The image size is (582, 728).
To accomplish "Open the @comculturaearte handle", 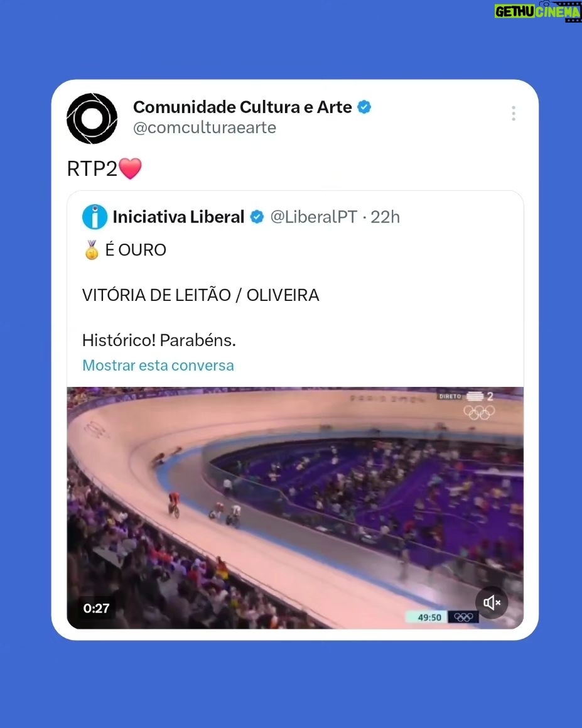I will coord(205,128).
